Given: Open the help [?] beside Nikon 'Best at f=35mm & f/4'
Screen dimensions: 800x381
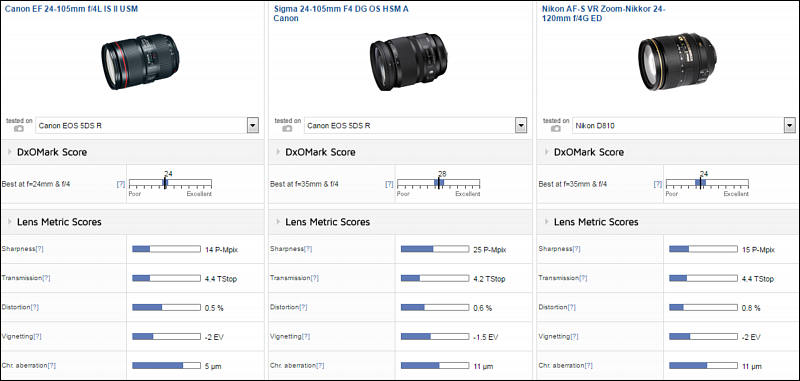Looking at the screenshot, I should click(x=658, y=184).
